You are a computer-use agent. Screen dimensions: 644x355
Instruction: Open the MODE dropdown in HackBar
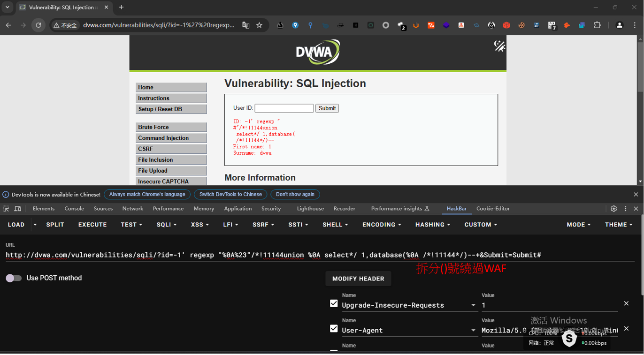(578, 225)
